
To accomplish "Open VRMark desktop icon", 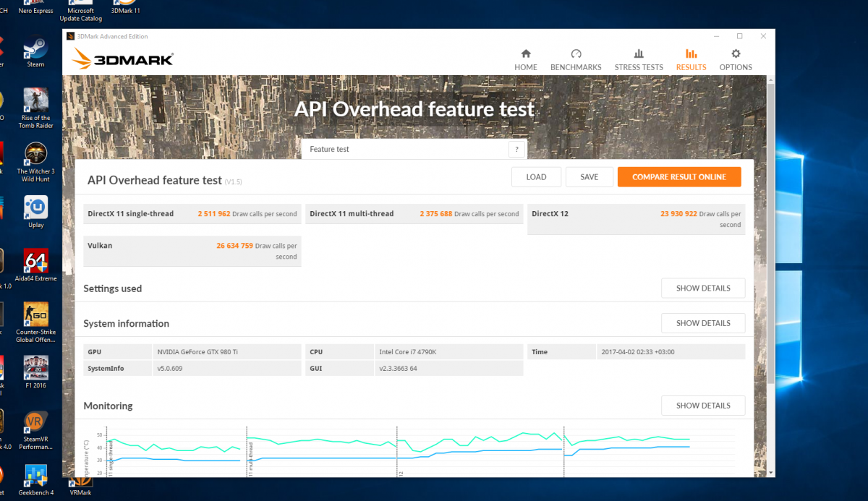I will [80, 485].
